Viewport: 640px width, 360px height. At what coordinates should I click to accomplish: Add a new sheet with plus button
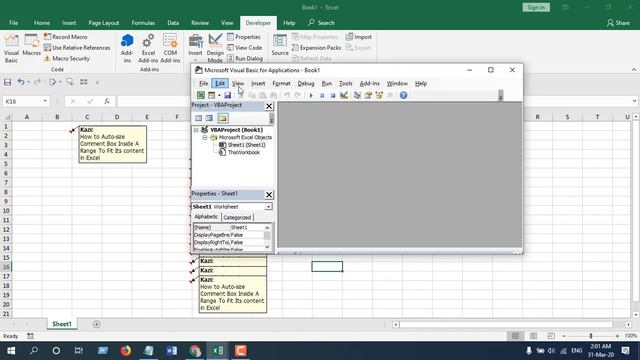(x=97, y=324)
